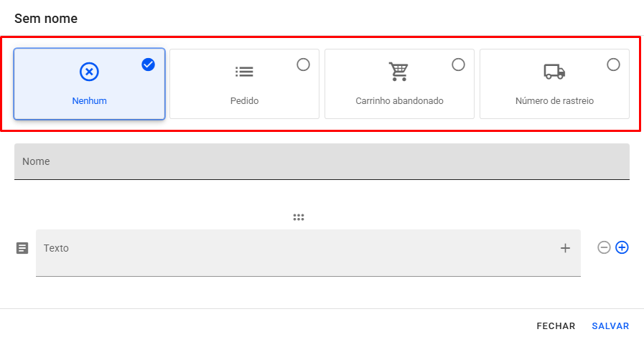
Task: Click the circled X icon on the Nenhum card
Action: (x=89, y=72)
